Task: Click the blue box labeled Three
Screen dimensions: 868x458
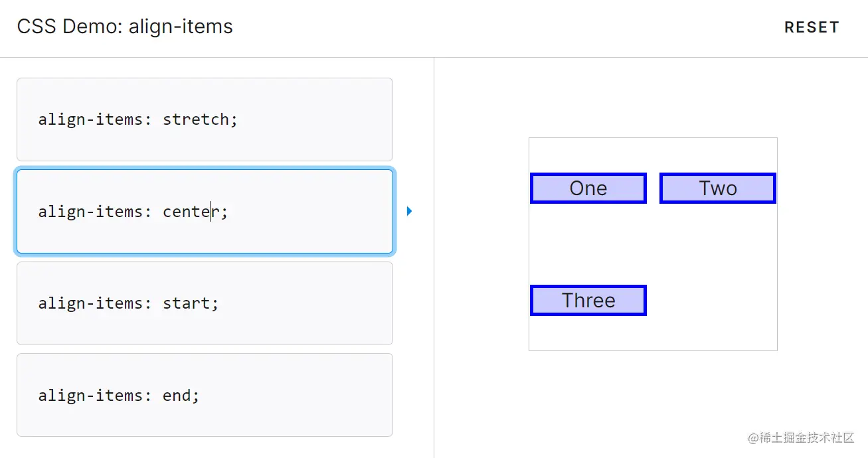Action: point(588,300)
